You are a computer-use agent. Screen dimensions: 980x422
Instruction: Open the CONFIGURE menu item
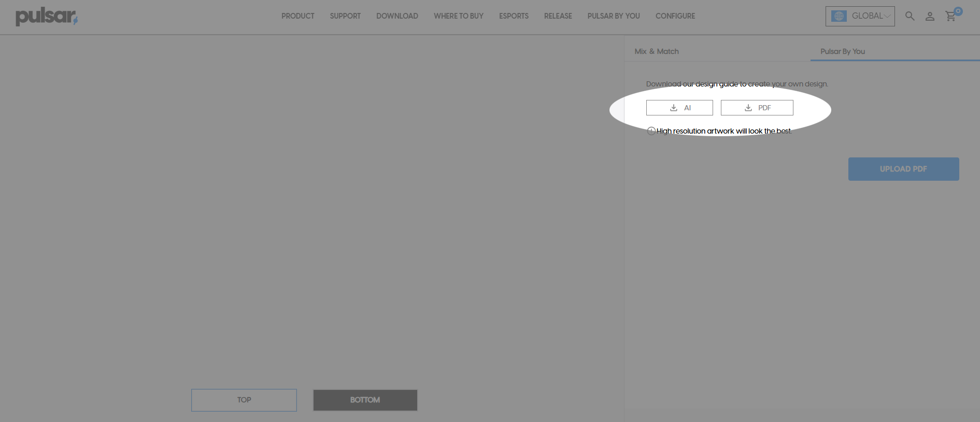point(675,16)
